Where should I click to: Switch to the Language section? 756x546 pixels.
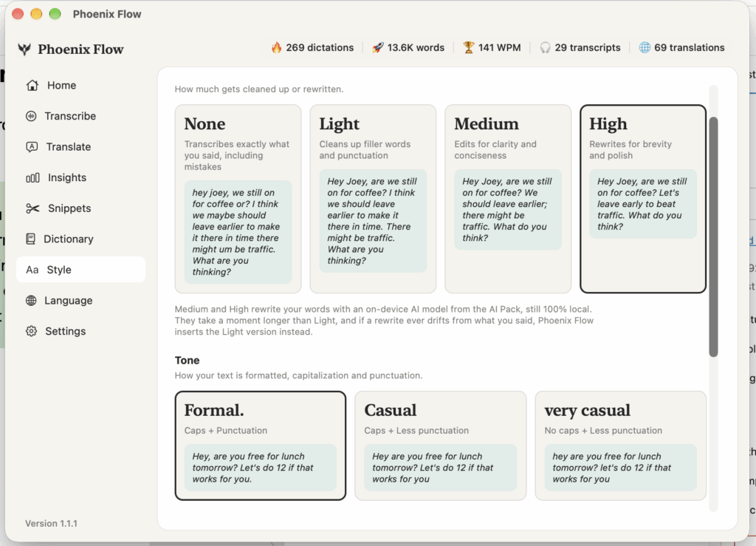click(x=80, y=301)
